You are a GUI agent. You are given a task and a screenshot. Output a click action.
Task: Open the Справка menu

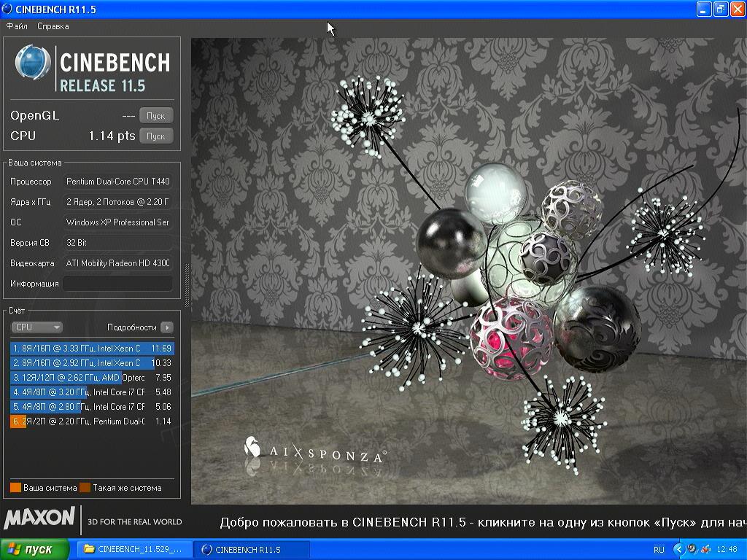(53, 26)
